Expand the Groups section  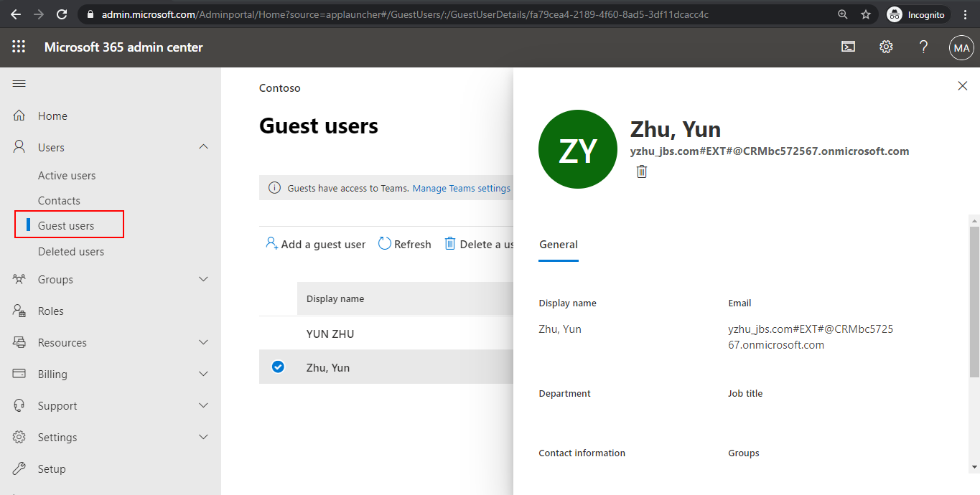(x=203, y=279)
